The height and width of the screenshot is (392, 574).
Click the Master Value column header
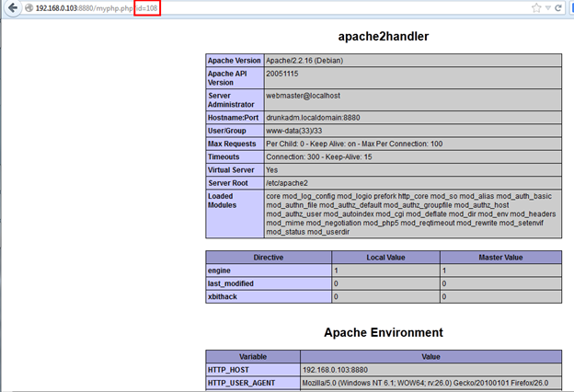pos(499,258)
